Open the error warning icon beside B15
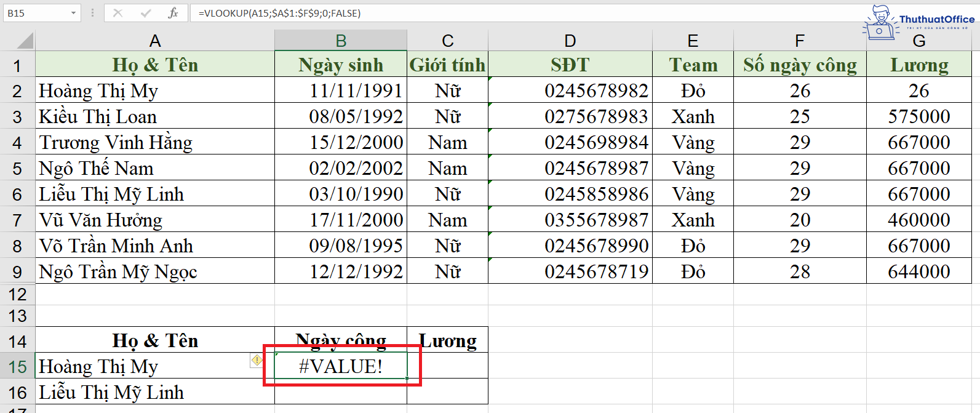Image resolution: width=980 pixels, height=413 pixels. pos(257,360)
